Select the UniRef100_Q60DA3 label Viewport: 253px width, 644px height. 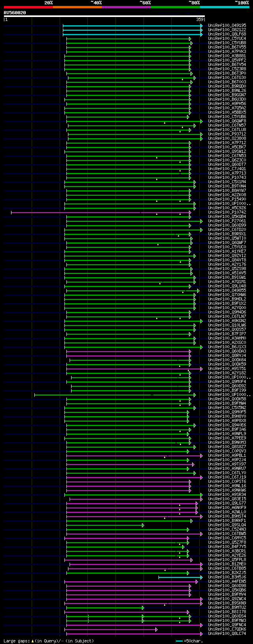227,351
